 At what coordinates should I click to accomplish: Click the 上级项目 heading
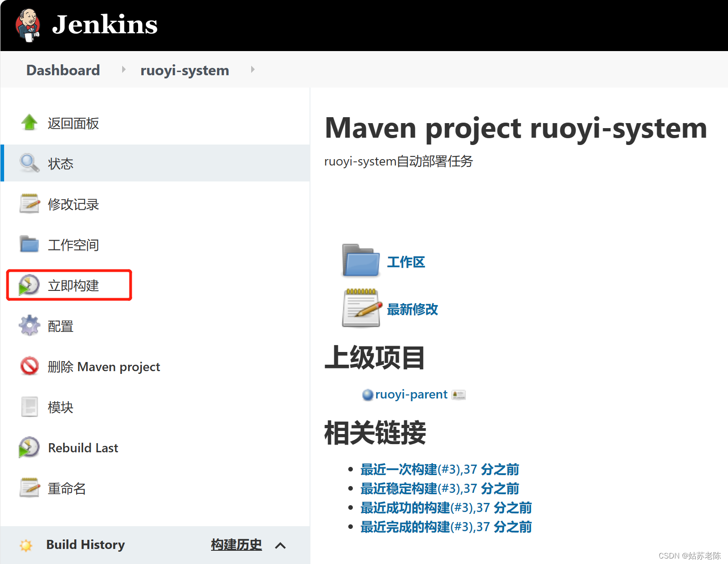coord(375,357)
